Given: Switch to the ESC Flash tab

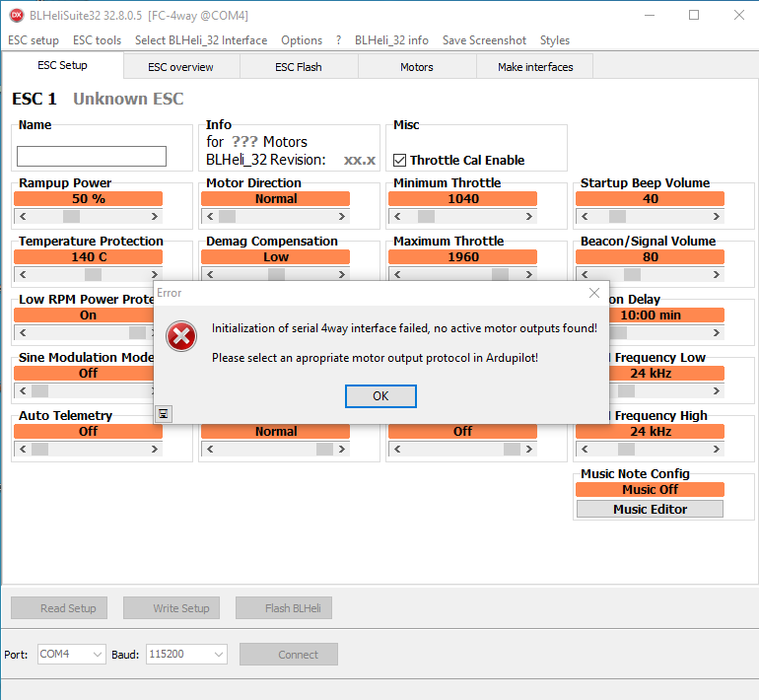Looking at the screenshot, I should tap(299, 67).
